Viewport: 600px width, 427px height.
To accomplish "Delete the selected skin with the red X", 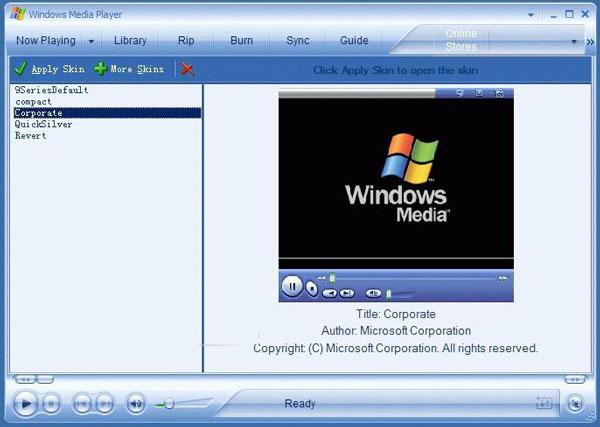I will (187, 69).
